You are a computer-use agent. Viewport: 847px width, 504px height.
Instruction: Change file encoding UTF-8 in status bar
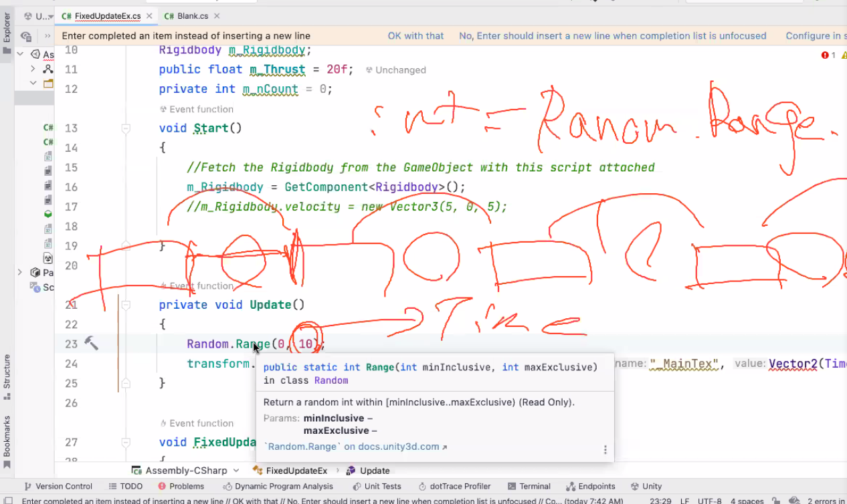pos(709,500)
